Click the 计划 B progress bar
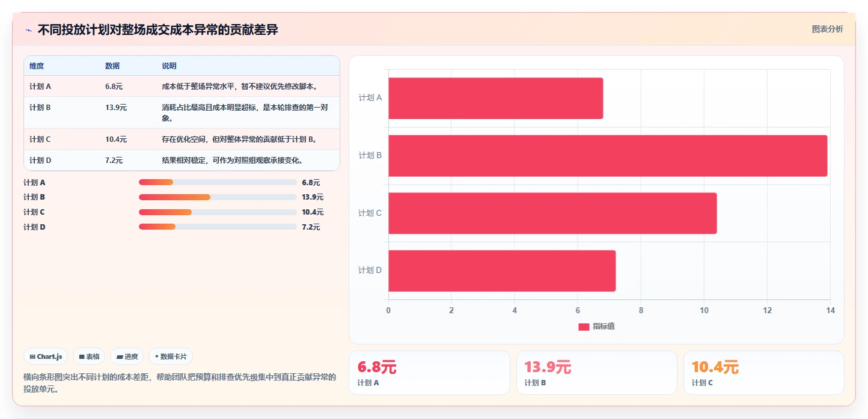868x419 pixels. 218,197
